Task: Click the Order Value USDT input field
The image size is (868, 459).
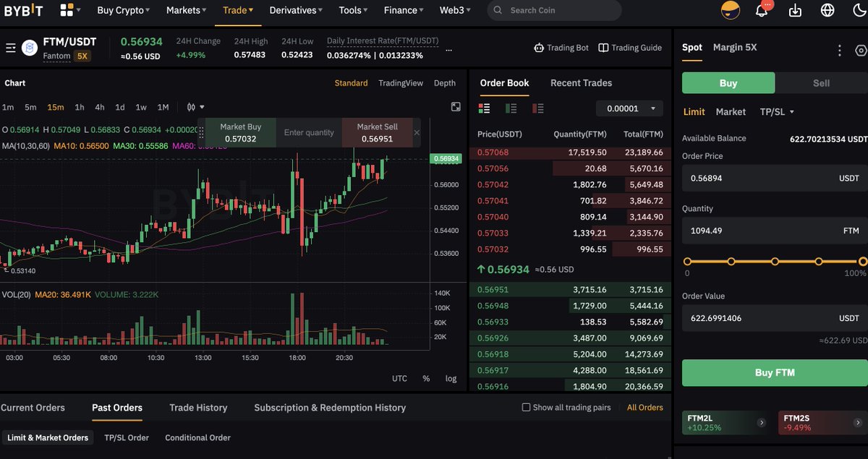Action: (x=775, y=318)
